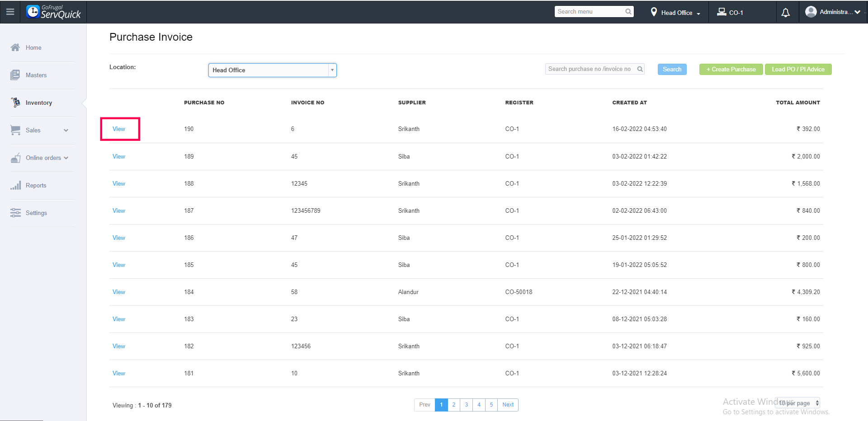View purchase number 190
This screenshot has width=868, height=421.
pyautogui.click(x=119, y=129)
